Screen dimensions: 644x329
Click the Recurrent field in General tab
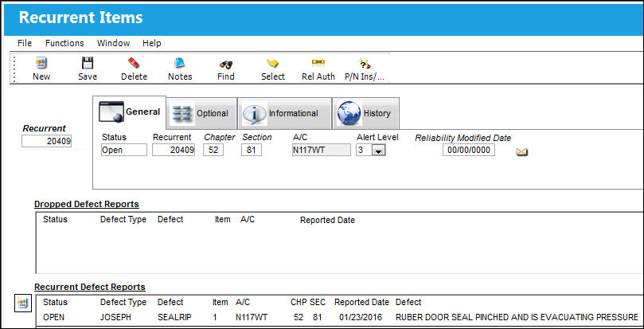point(174,150)
